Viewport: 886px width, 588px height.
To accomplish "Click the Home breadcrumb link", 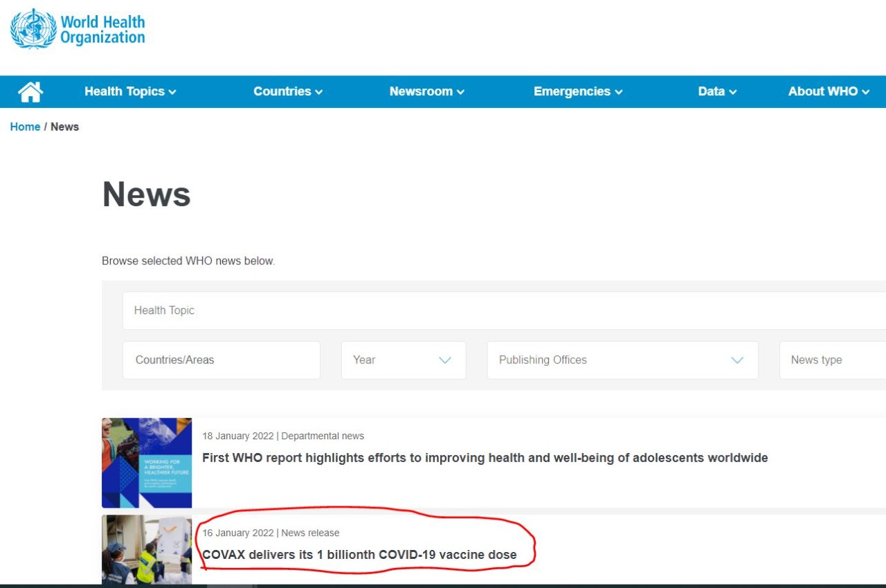I will 25,127.
